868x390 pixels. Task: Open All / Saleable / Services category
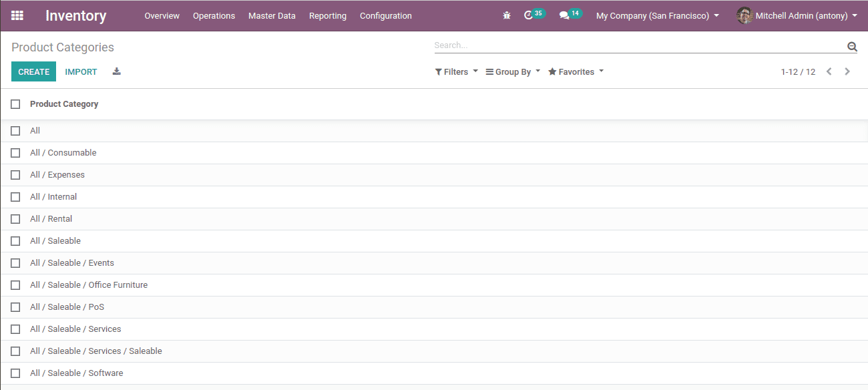point(434,329)
